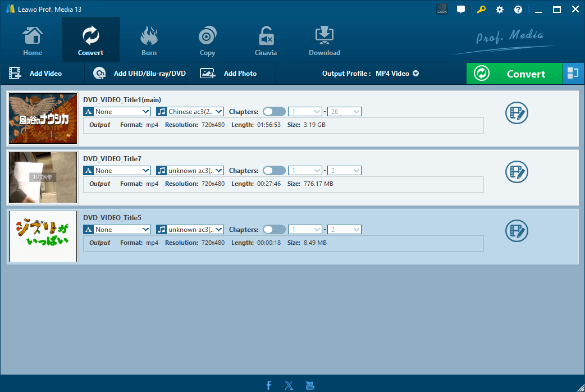
Task: Open the Home module
Action: (32, 39)
